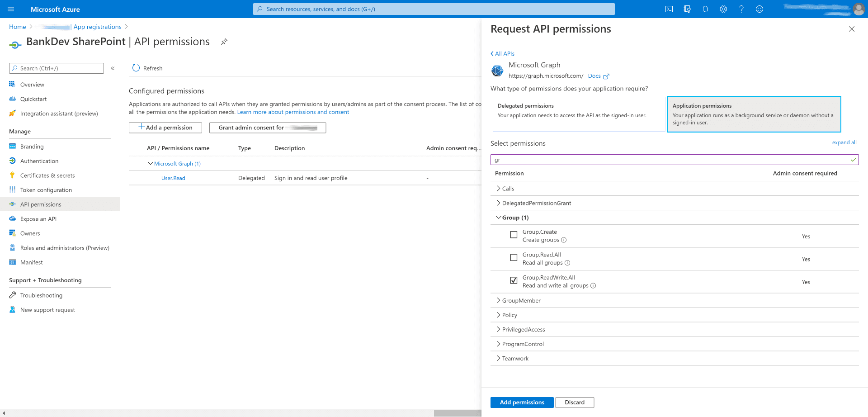
Task: Select Delegated permissions type
Action: (x=579, y=114)
